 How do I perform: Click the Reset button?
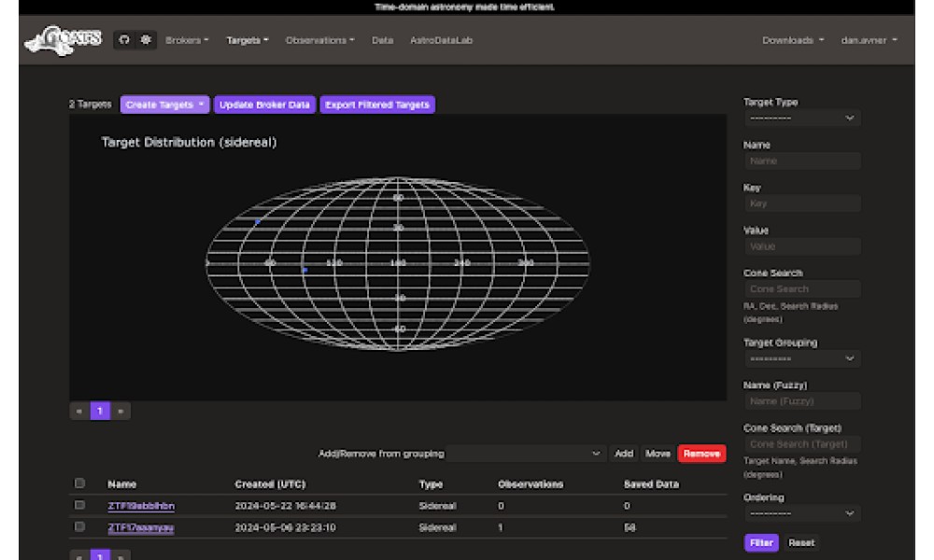pyautogui.click(x=801, y=543)
